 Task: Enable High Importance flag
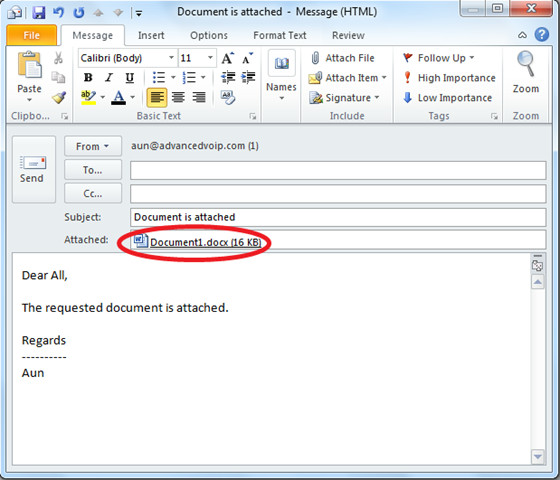450,78
